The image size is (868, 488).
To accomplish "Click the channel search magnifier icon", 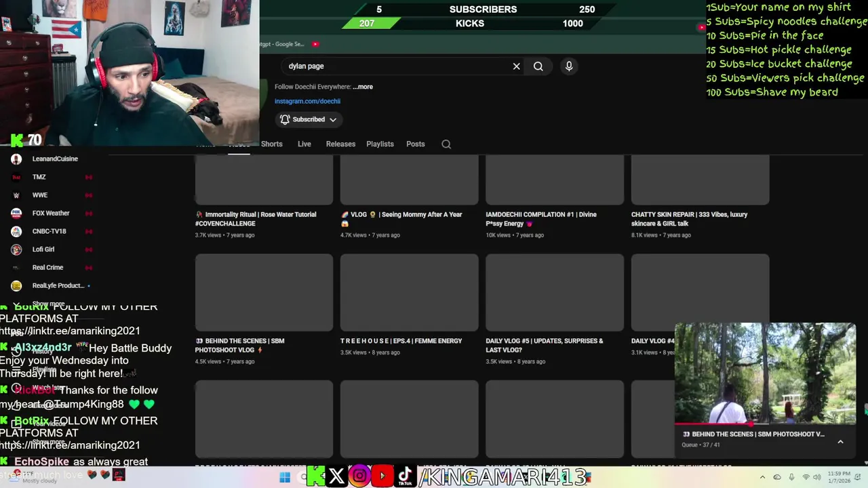I will click(x=446, y=144).
